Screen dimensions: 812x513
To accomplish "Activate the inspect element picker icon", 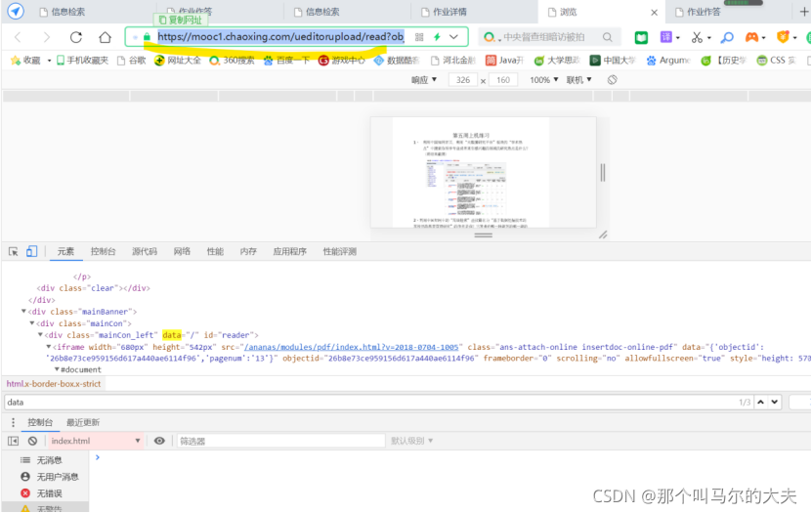I will [x=14, y=251].
